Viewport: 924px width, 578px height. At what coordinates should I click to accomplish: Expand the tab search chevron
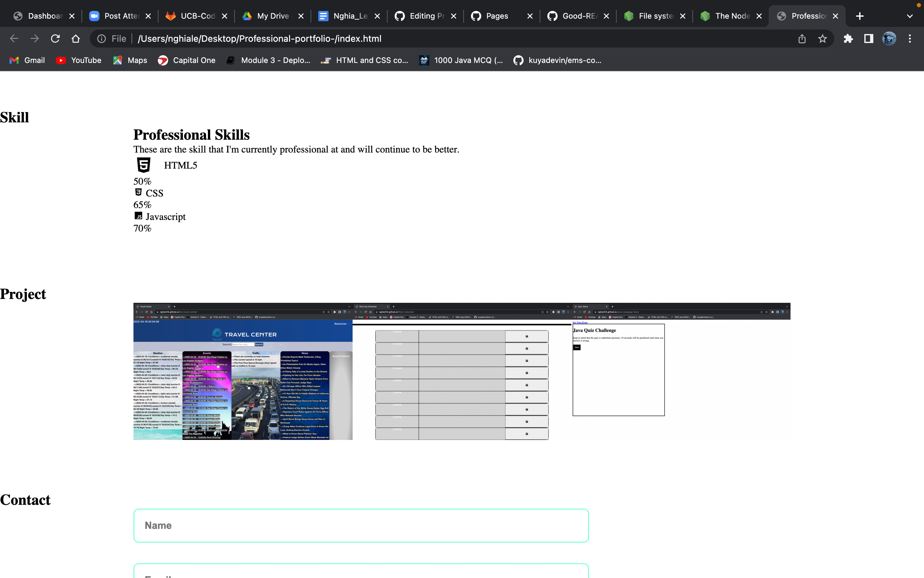(x=910, y=16)
